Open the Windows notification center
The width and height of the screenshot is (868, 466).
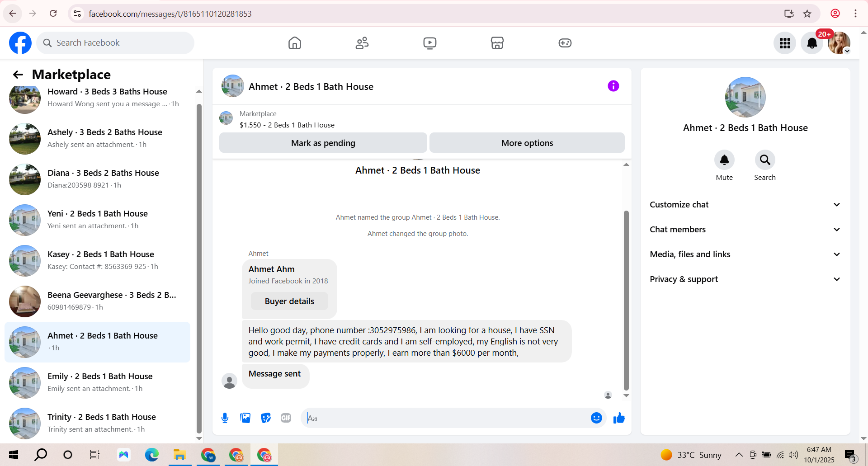click(850, 456)
